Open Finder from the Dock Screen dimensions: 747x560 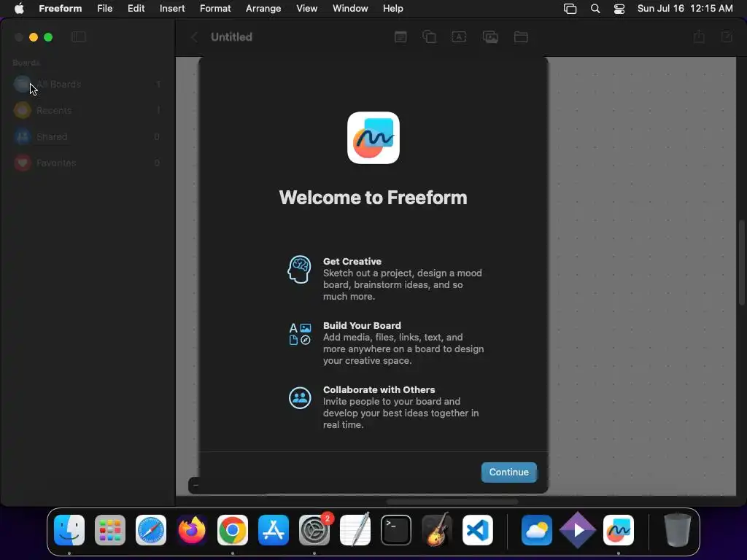pyautogui.click(x=69, y=530)
